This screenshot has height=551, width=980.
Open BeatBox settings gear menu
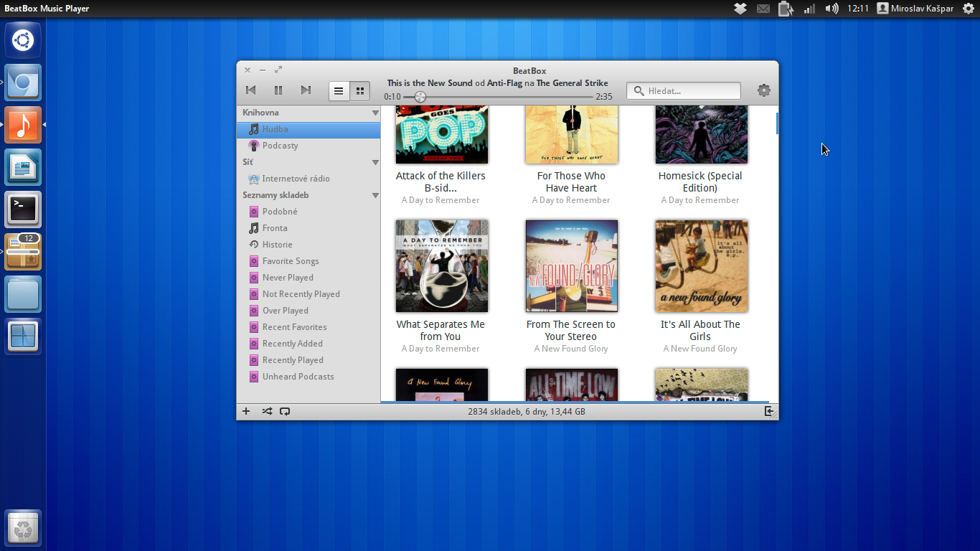764,90
